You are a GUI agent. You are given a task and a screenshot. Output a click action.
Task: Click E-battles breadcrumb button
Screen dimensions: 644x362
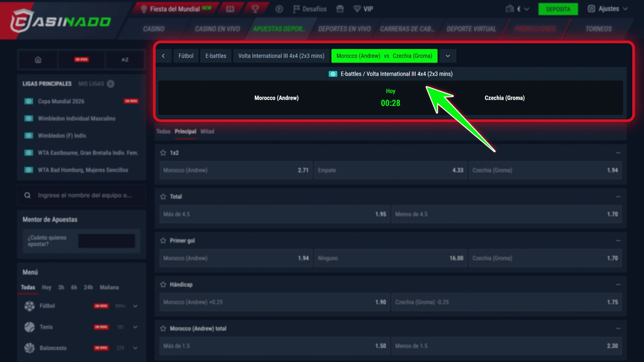click(x=216, y=56)
